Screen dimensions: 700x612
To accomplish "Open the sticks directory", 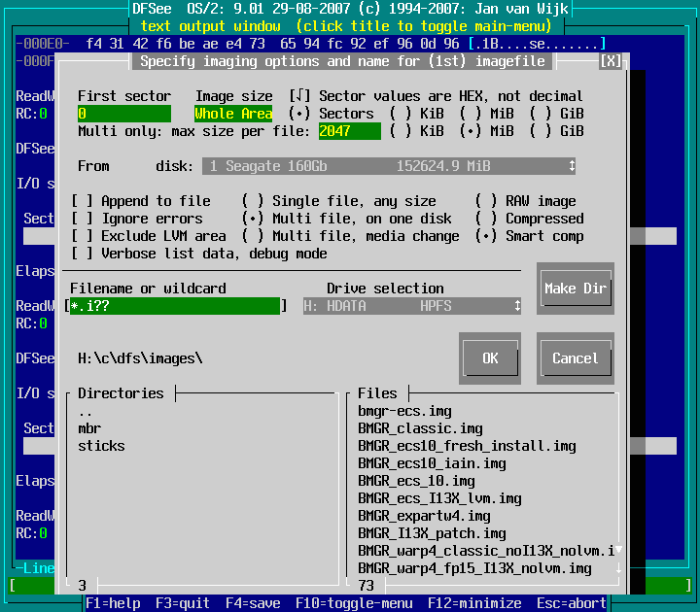I will point(101,446).
